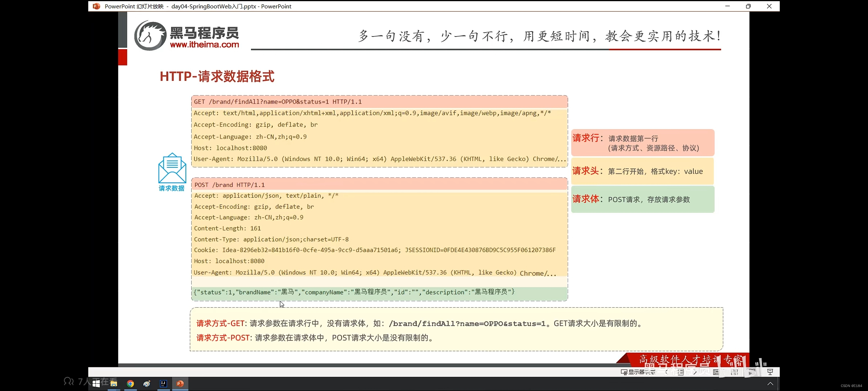The image size is (868, 391).
Task: Open Paint from the taskbar
Action: tap(147, 384)
